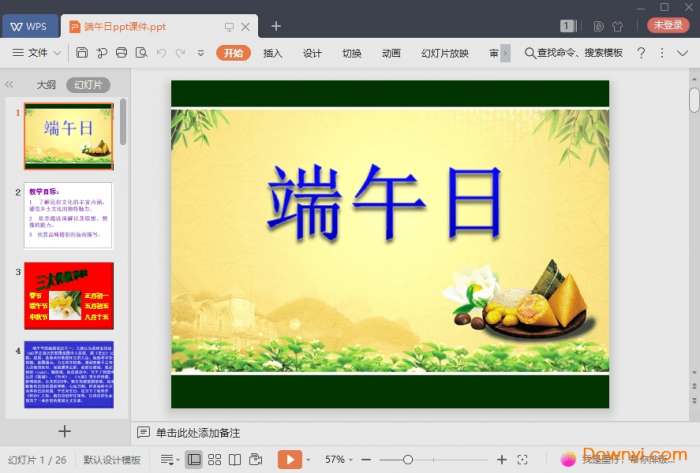Click the Save icon in the quick toolbar
Viewport: 700px width, 473px height.
[x=82, y=53]
